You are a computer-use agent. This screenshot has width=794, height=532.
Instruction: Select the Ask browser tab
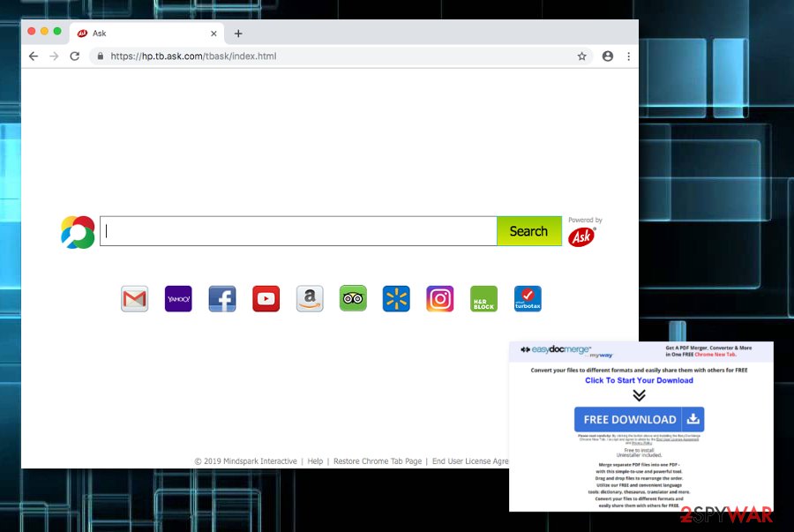[x=146, y=34]
